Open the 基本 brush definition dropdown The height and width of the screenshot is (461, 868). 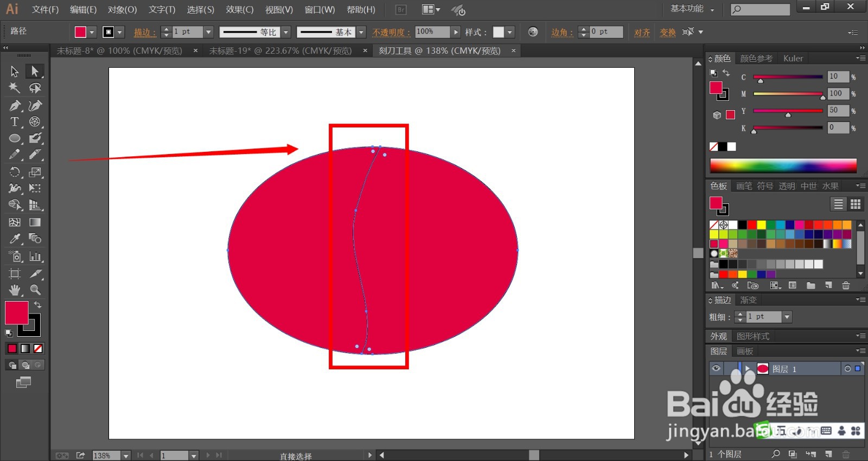point(361,32)
